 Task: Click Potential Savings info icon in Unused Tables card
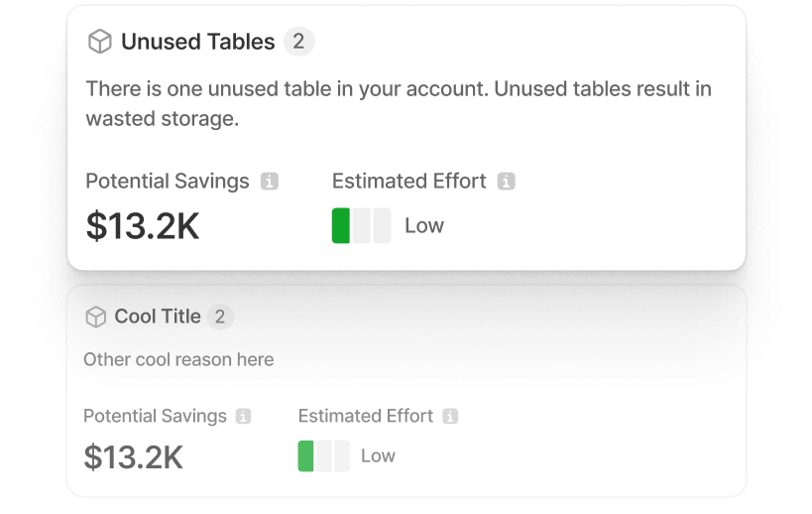(x=269, y=182)
